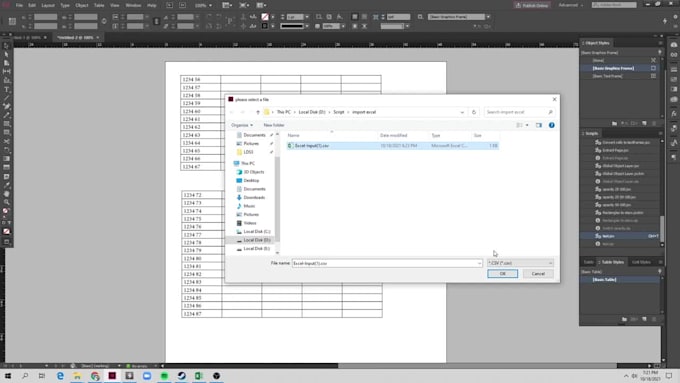The width and height of the screenshot is (680, 383).
Task: Sort file list by Date modified column
Action: pos(393,135)
